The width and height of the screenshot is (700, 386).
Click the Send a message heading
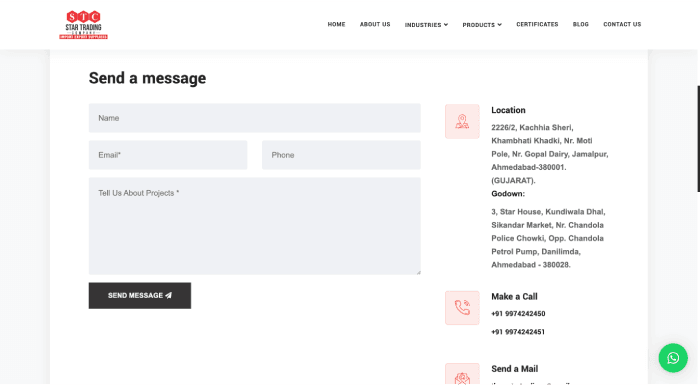pos(147,78)
